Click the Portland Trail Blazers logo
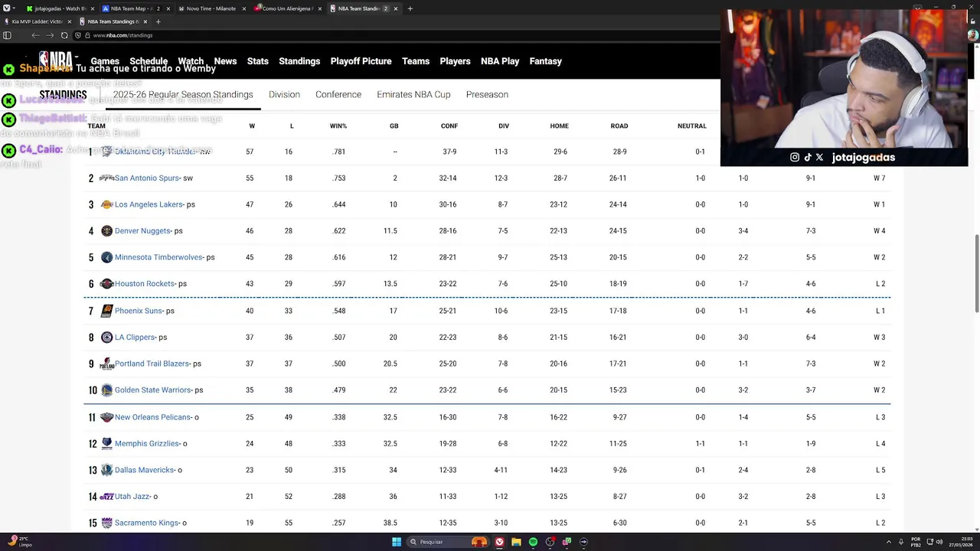The image size is (980, 551). (x=106, y=364)
